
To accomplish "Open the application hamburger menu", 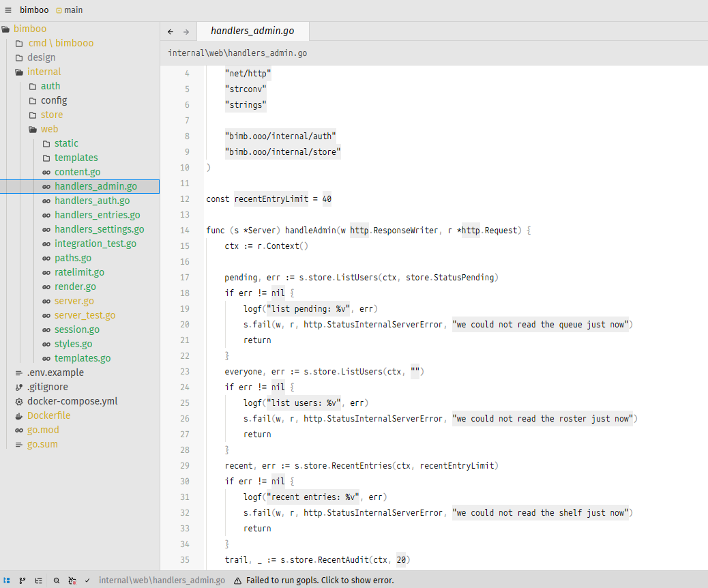I will [8, 10].
